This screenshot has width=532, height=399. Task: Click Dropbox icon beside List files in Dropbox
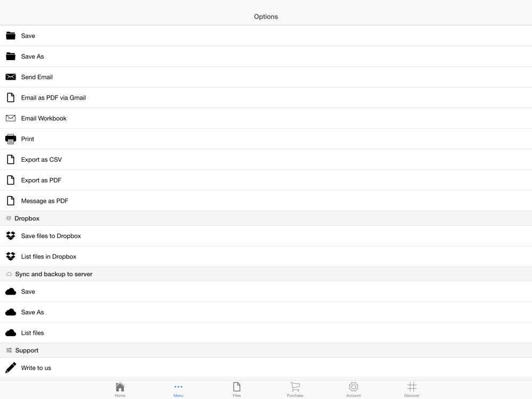click(x=11, y=256)
